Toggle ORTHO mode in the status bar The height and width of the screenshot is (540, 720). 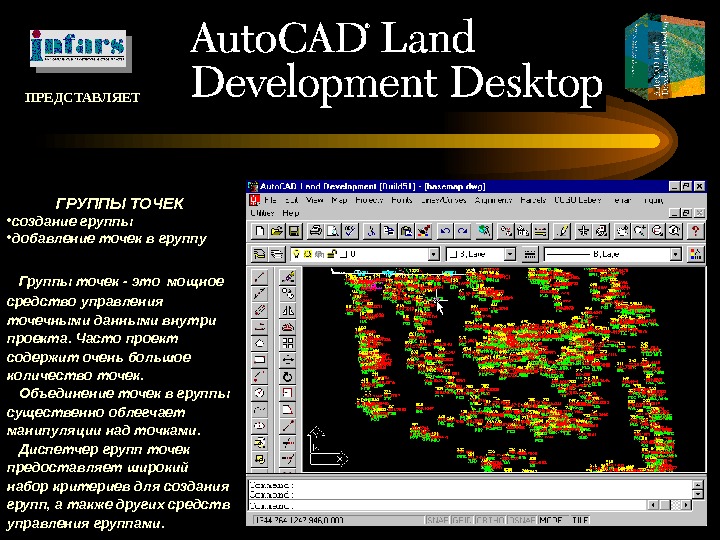pyautogui.click(x=490, y=520)
